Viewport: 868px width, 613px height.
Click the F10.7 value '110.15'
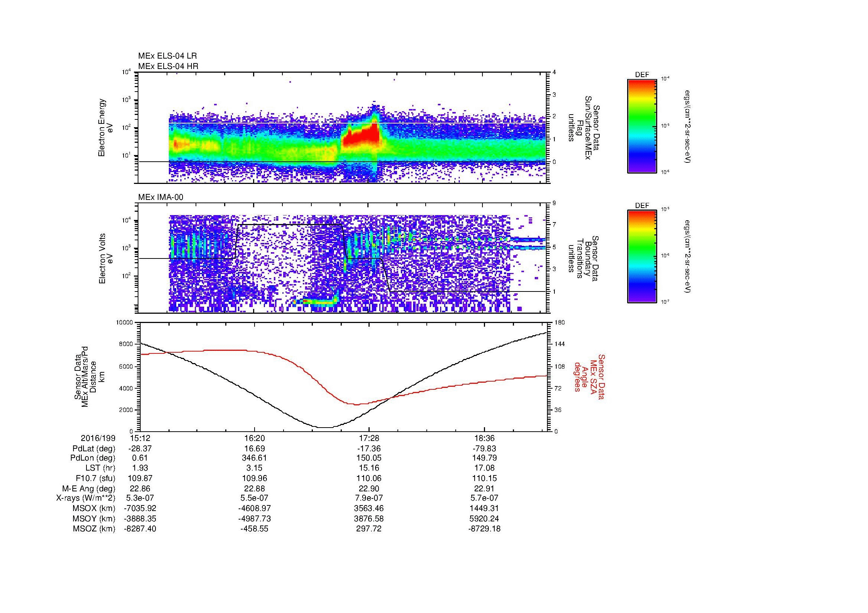tap(484, 478)
